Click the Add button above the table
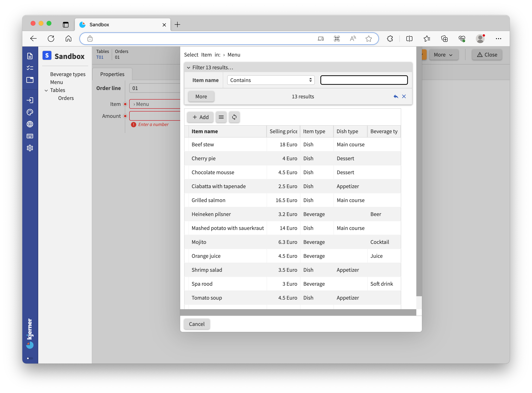Screen dimensions: 532x393 200,117
